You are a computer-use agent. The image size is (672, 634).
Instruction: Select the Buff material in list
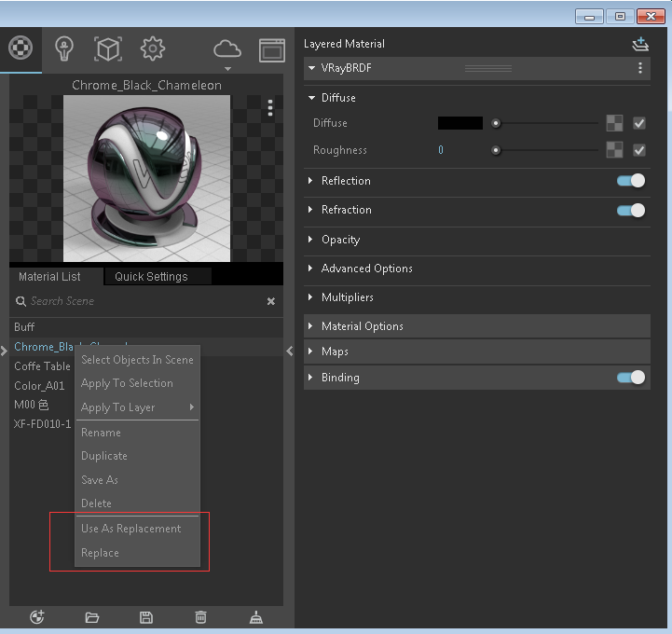pyautogui.click(x=25, y=327)
